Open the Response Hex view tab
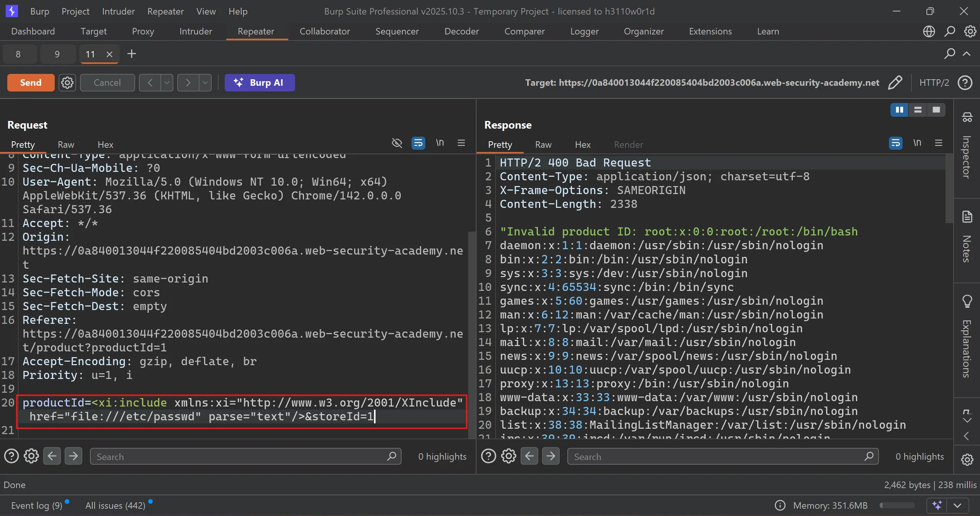The height and width of the screenshot is (516, 980). pyautogui.click(x=583, y=145)
